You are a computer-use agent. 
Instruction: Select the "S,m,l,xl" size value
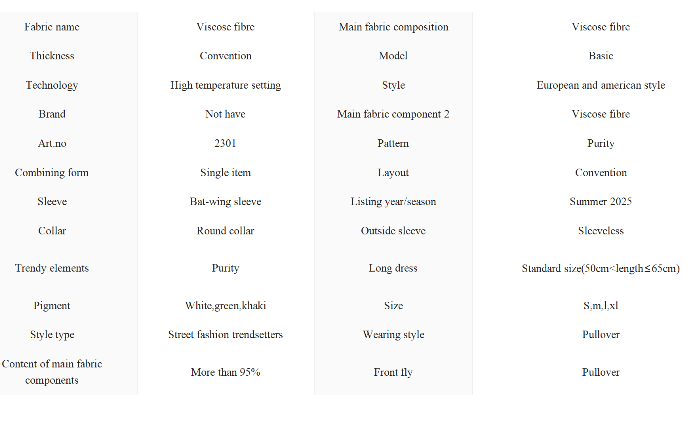pos(600,305)
